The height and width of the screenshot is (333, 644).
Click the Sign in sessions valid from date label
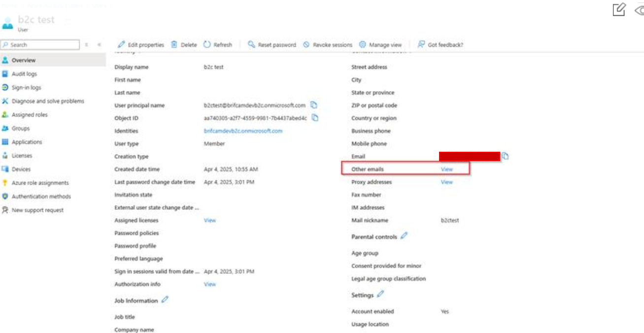pyautogui.click(x=157, y=271)
